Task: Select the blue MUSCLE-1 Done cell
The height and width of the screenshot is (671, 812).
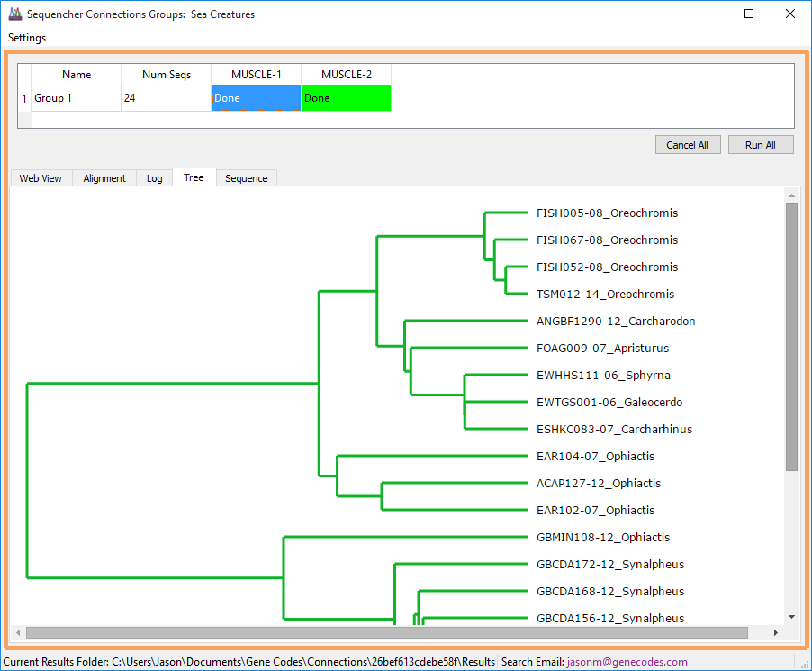Action: coord(256,98)
